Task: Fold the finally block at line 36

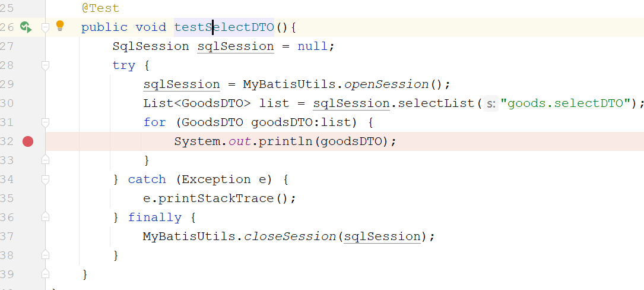Action: click(x=45, y=218)
